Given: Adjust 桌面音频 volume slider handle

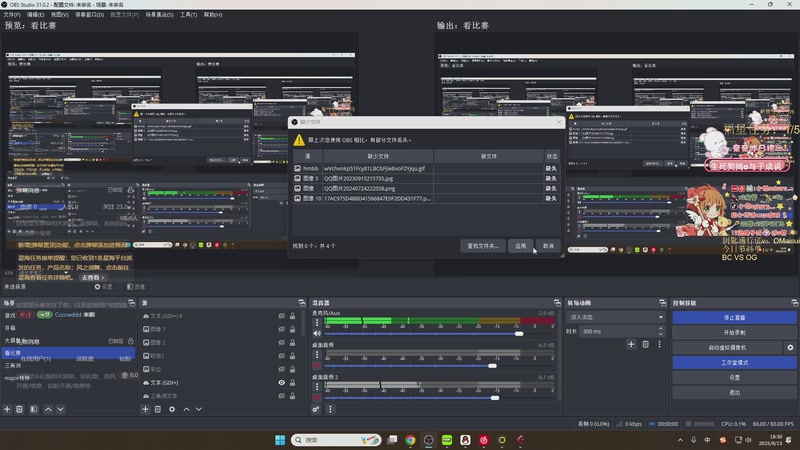Looking at the screenshot, I should (492, 366).
